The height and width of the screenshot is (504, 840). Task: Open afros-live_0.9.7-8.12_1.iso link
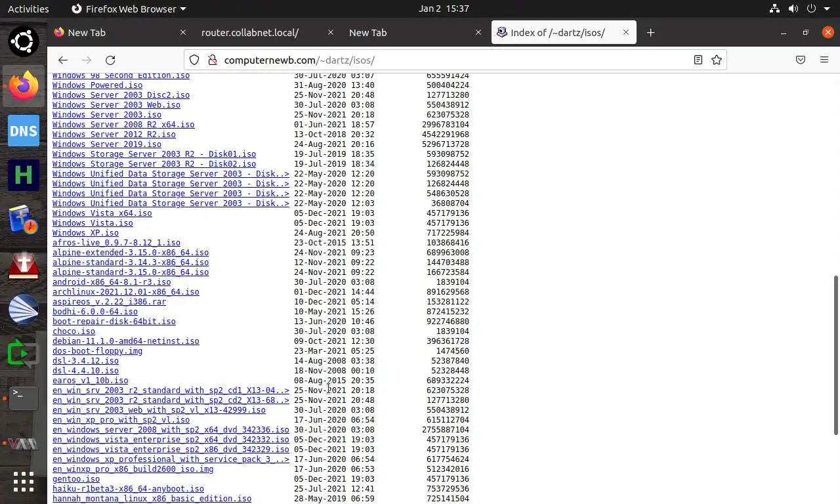pyautogui.click(x=116, y=243)
